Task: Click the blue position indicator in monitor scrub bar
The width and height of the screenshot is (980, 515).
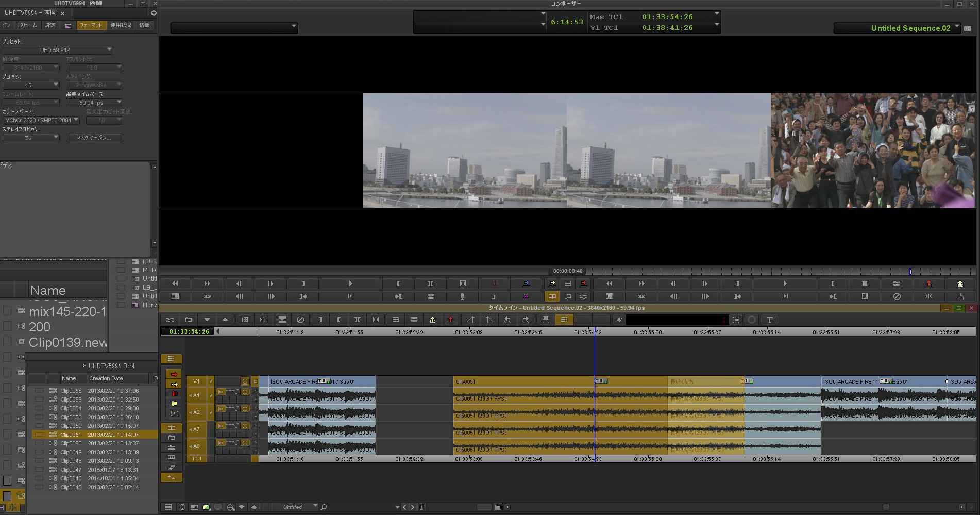Action: pyautogui.click(x=909, y=272)
